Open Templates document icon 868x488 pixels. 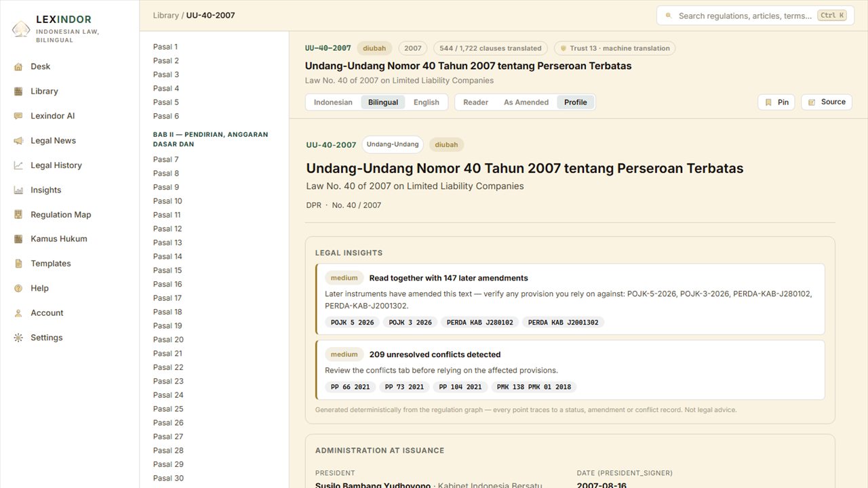(18, 264)
